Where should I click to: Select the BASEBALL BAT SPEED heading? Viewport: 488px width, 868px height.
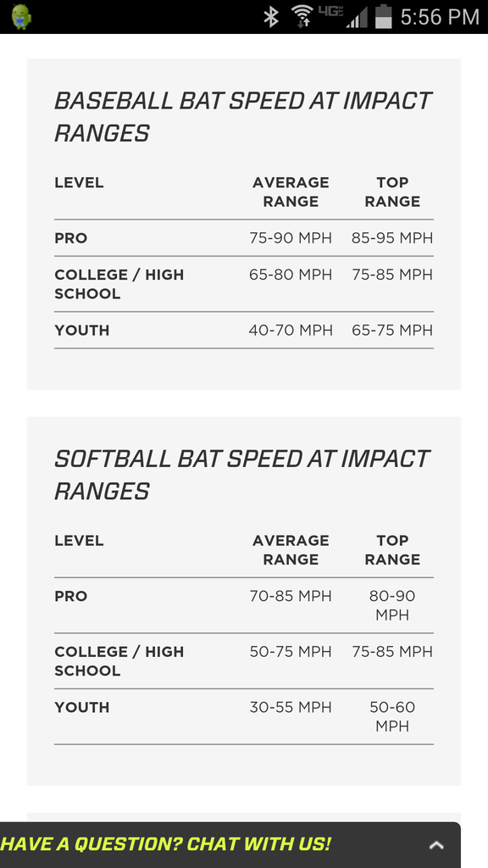pyautogui.click(x=243, y=116)
